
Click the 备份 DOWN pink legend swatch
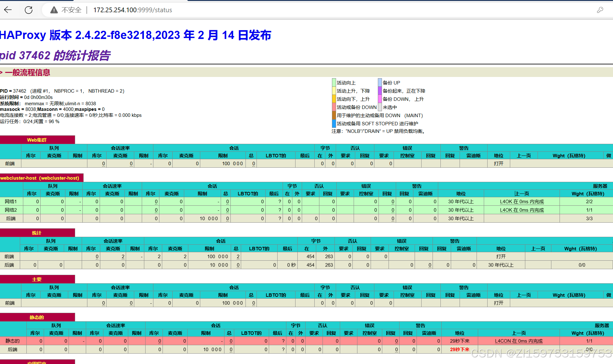coord(380,99)
